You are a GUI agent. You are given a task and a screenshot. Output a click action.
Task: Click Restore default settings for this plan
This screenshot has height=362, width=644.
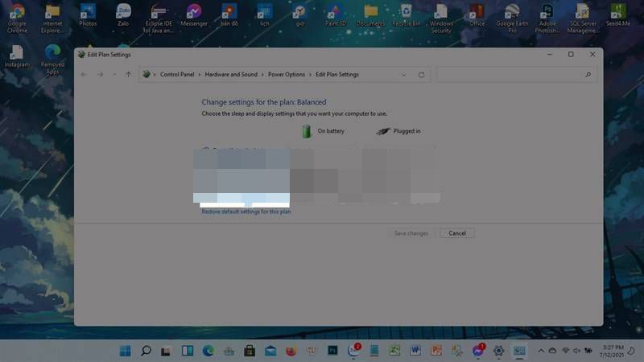tap(246, 212)
